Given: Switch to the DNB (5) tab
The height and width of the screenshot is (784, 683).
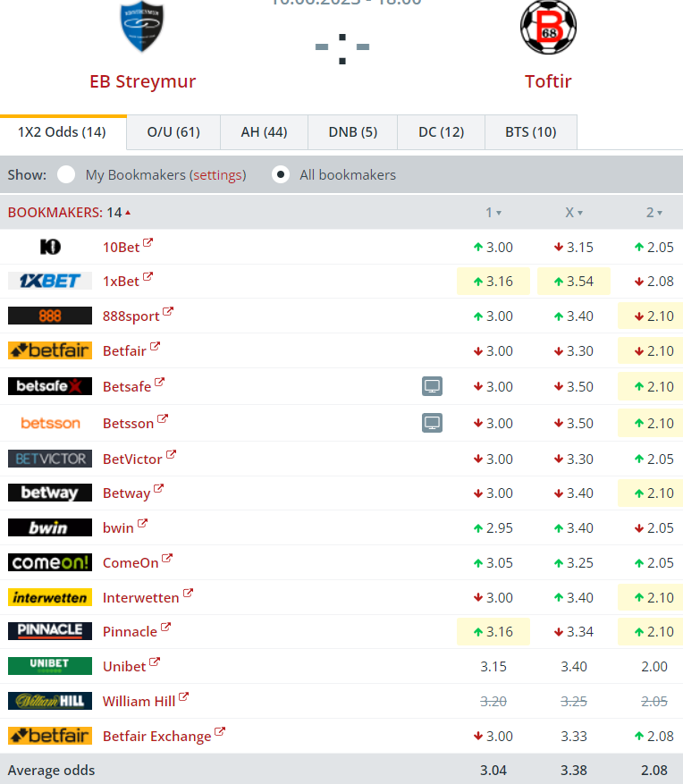Looking at the screenshot, I should tap(352, 132).
